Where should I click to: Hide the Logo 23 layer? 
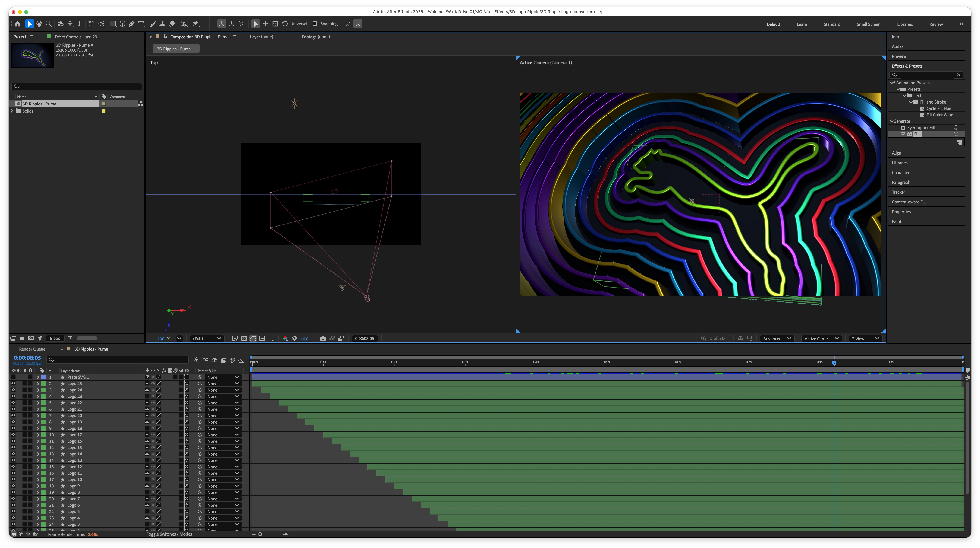point(13,397)
